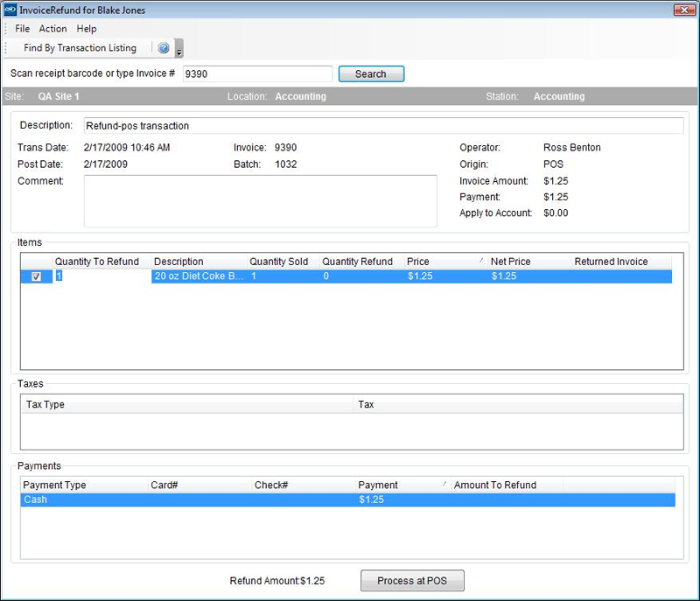The height and width of the screenshot is (601, 700).
Task: Click the Quantity Sold column header
Action: tap(283, 262)
